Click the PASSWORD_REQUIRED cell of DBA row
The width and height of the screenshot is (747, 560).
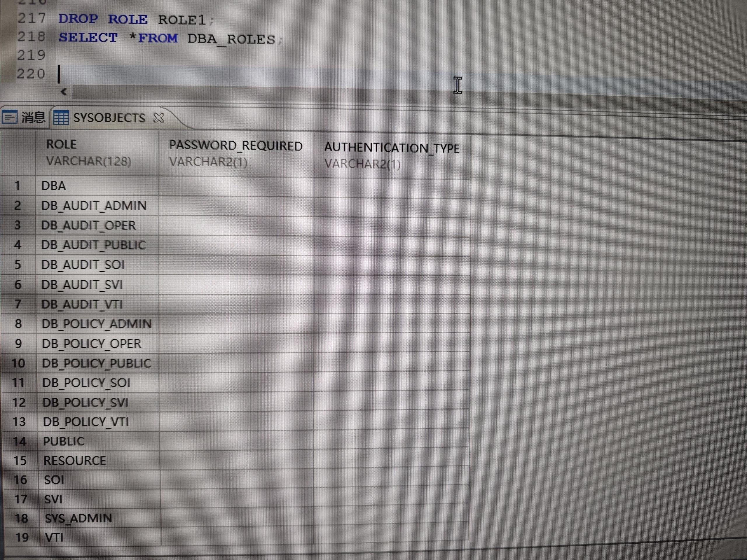(236, 187)
